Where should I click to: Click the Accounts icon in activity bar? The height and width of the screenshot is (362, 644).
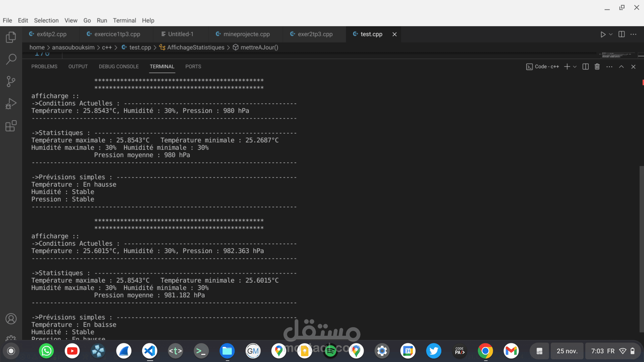11,318
